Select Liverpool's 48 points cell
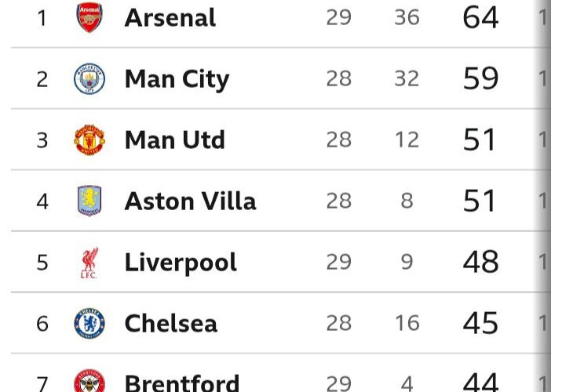 [480, 262]
